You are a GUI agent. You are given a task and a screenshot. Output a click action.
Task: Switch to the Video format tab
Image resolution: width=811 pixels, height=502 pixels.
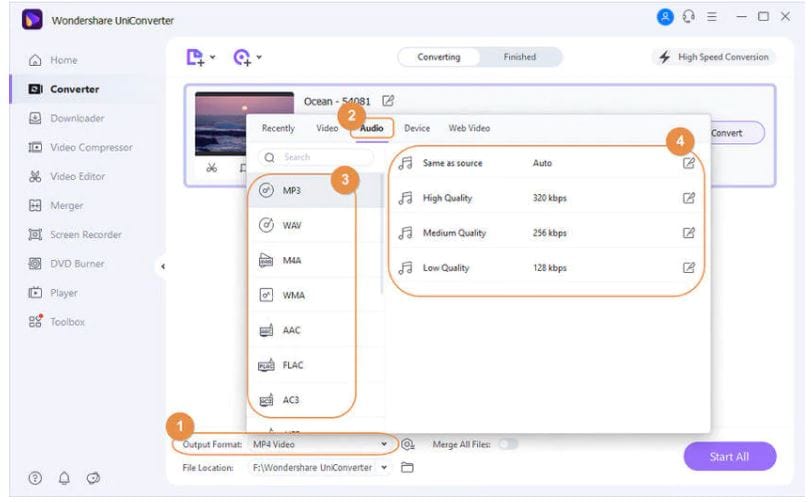(327, 128)
